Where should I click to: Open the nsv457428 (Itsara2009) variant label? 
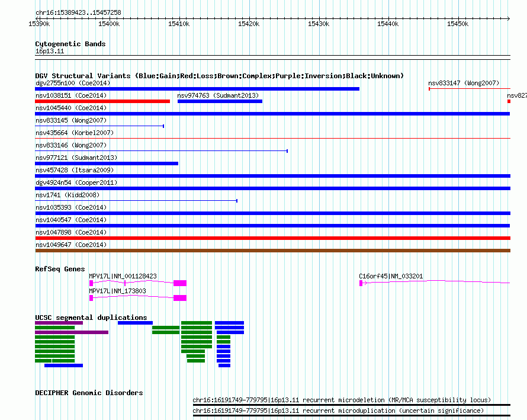click(x=75, y=170)
